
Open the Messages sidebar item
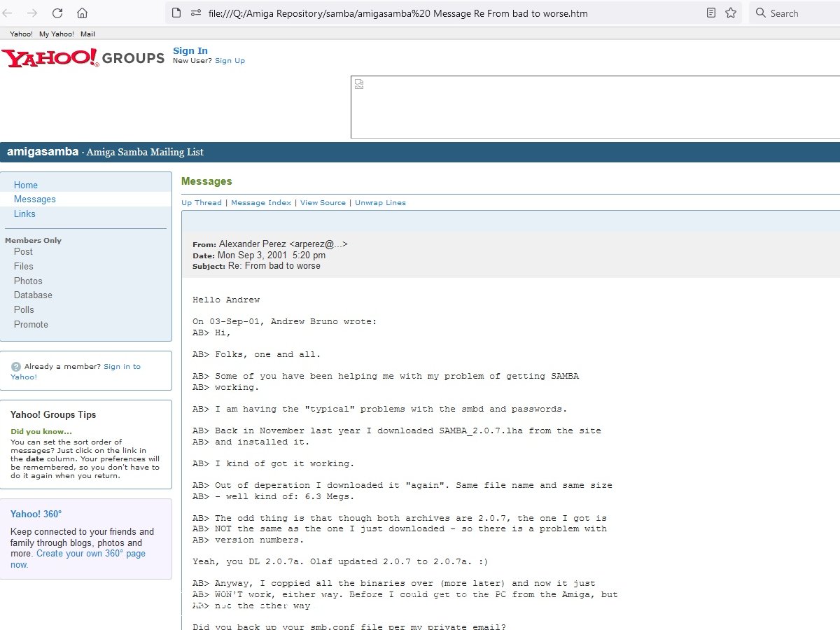click(35, 199)
